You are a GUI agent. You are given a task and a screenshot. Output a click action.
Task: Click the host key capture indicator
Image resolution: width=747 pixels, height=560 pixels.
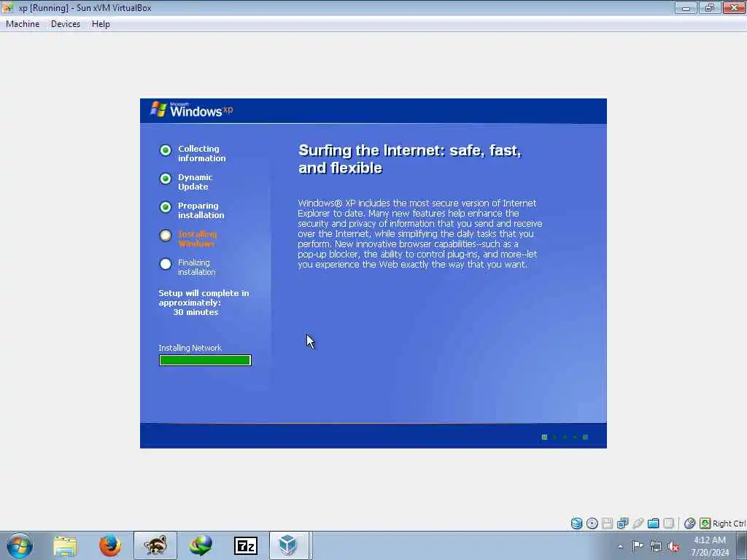click(705, 524)
